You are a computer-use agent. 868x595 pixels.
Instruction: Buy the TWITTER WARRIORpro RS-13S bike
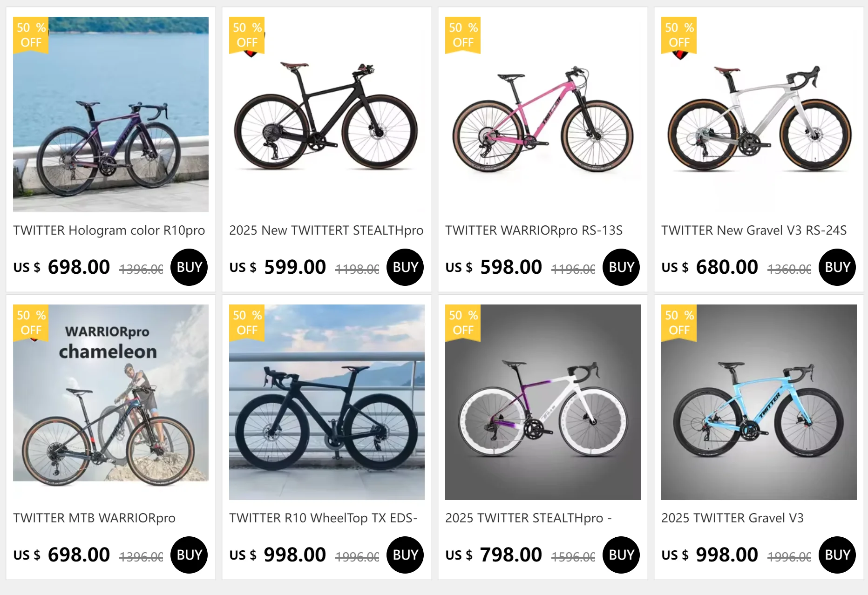(621, 267)
